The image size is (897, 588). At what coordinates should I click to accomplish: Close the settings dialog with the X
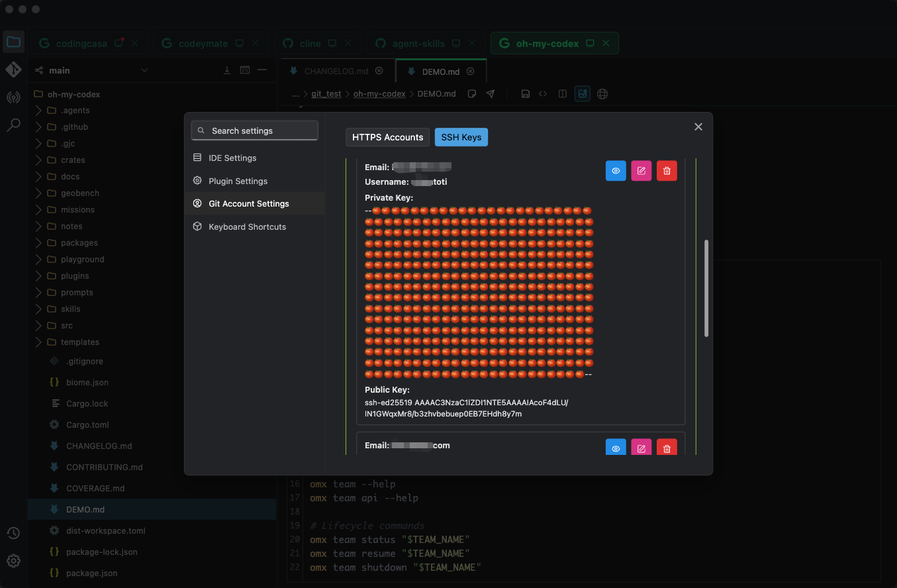pos(698,126)
